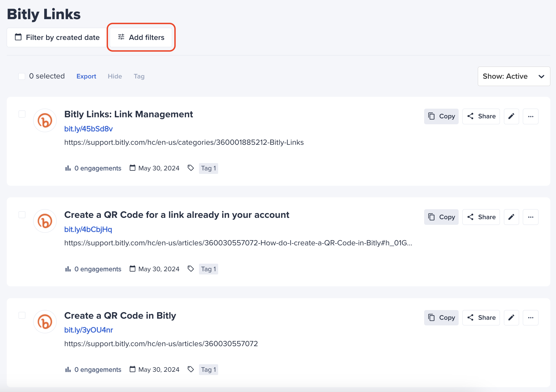Copy the bit.ly/45bSd8v link

441,116
